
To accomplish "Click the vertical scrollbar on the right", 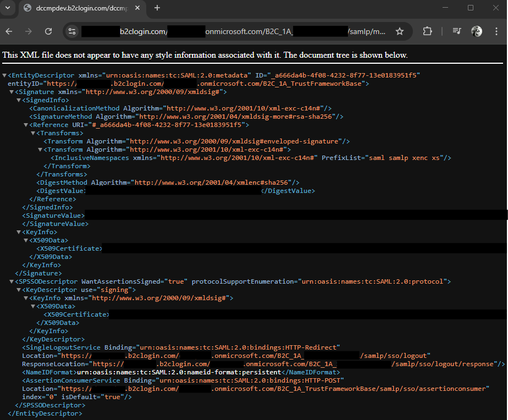I will pos(504,165).
